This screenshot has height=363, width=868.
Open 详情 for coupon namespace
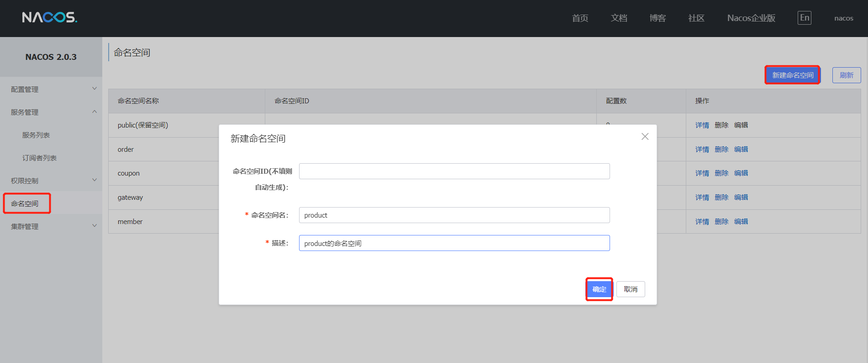702,173
